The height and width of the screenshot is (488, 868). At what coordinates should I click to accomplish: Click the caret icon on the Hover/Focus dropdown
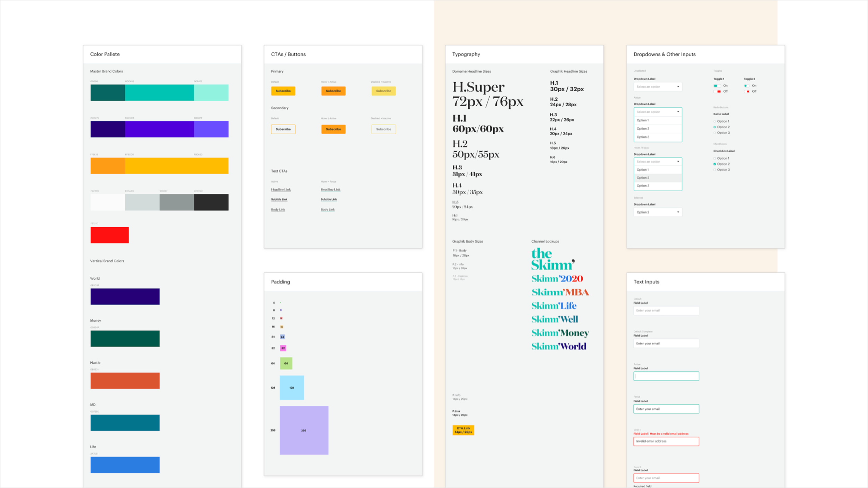678,161
